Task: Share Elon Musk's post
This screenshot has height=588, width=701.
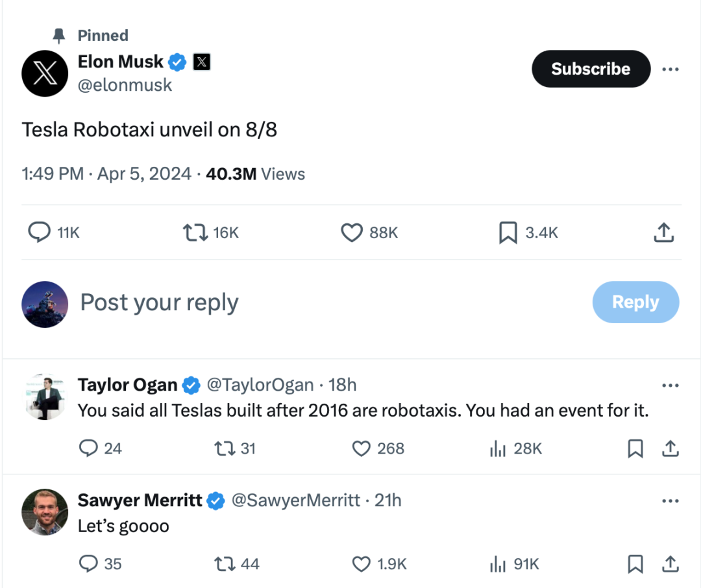Action: pos(663,233)
